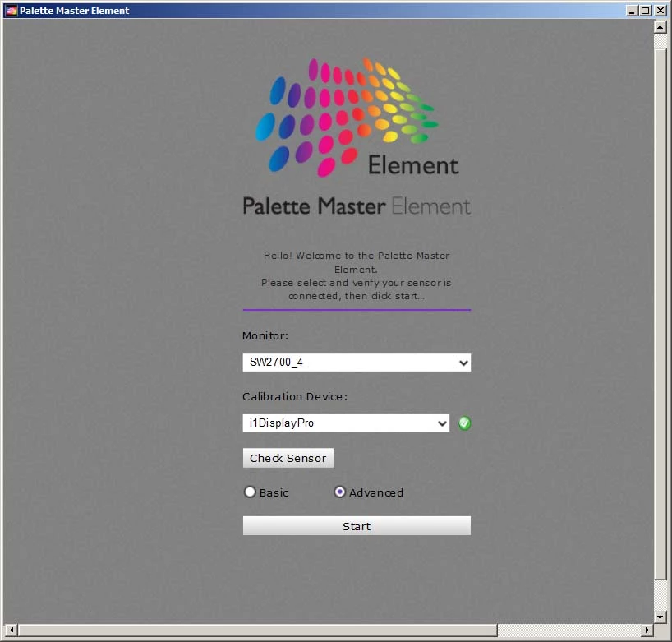Click the Start button
Image resolution: width=672 pixels, height=642 pixels.
357,526
